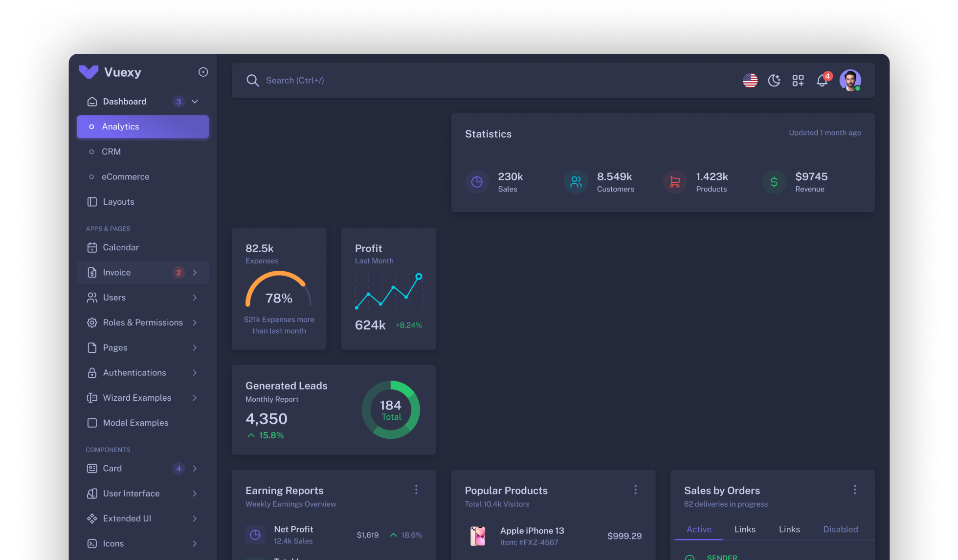Click the Layouts menu label
The image size is (958, 560).
pyautogui.click(x=118, y=202)
